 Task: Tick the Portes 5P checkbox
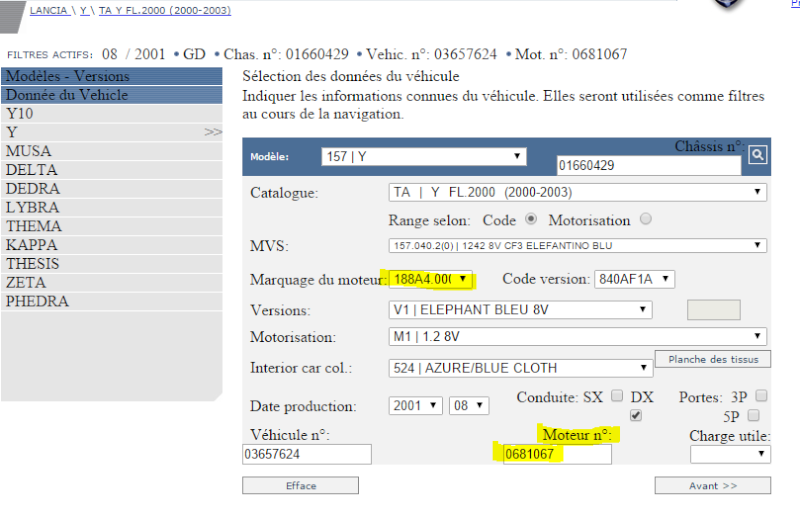click(754, 415)
